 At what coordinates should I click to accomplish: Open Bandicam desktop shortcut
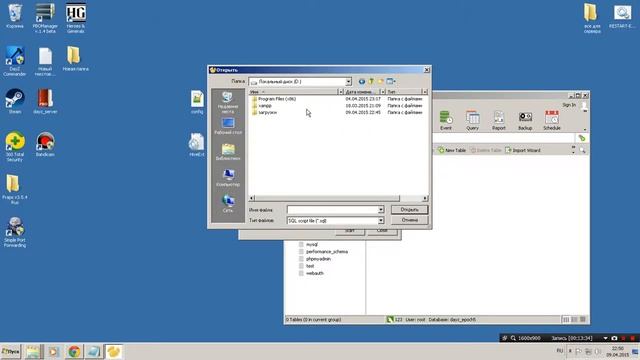click(45, 144)
